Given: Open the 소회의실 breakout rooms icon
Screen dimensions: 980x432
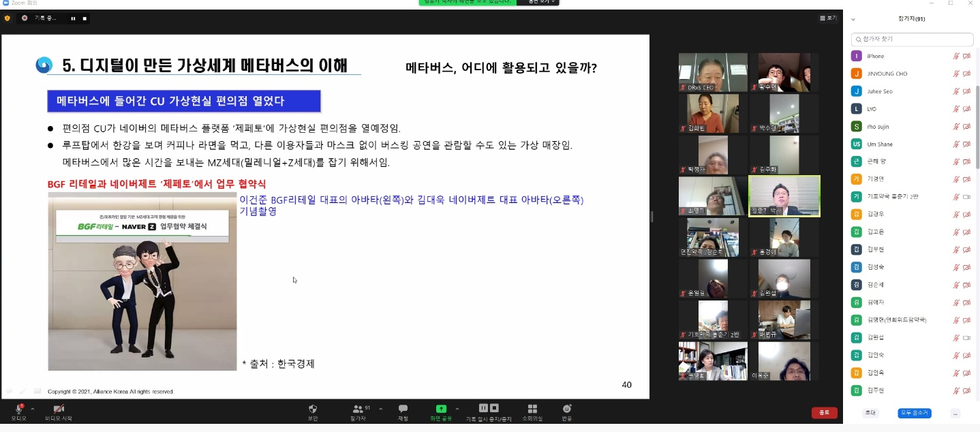Looking at the screenshot, I should (532, 409).
